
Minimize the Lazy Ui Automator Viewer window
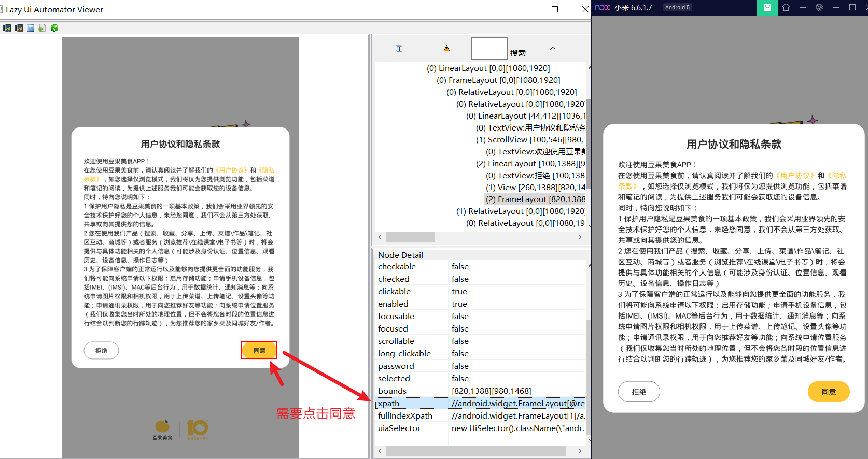tap(525, 9)
